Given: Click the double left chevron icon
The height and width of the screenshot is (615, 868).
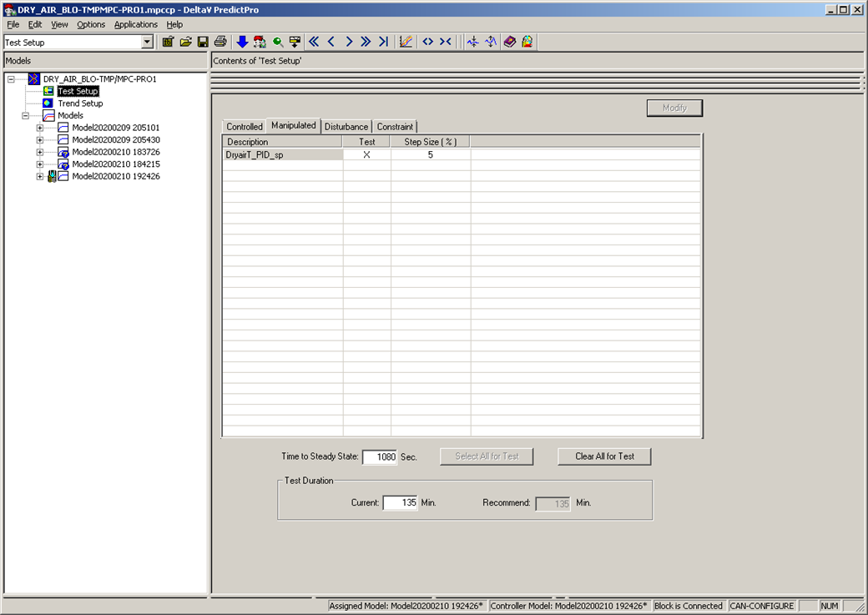Looking at the screenshot, I should coord(314,42).
